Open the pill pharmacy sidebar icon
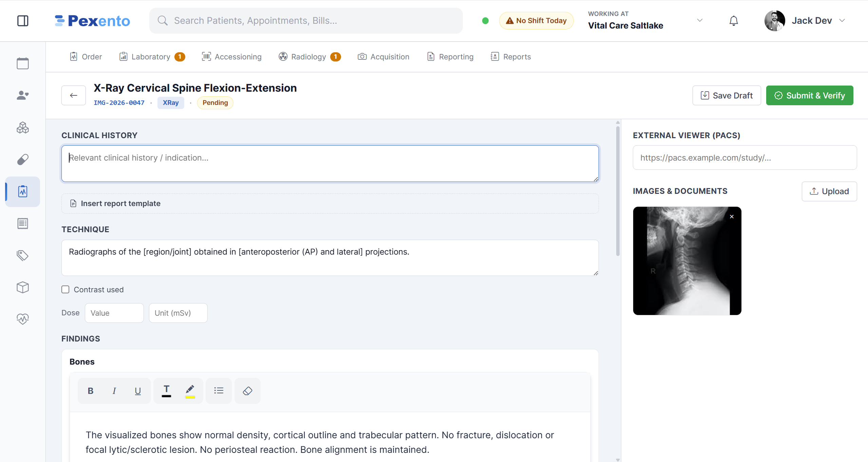 pos(23,160)
